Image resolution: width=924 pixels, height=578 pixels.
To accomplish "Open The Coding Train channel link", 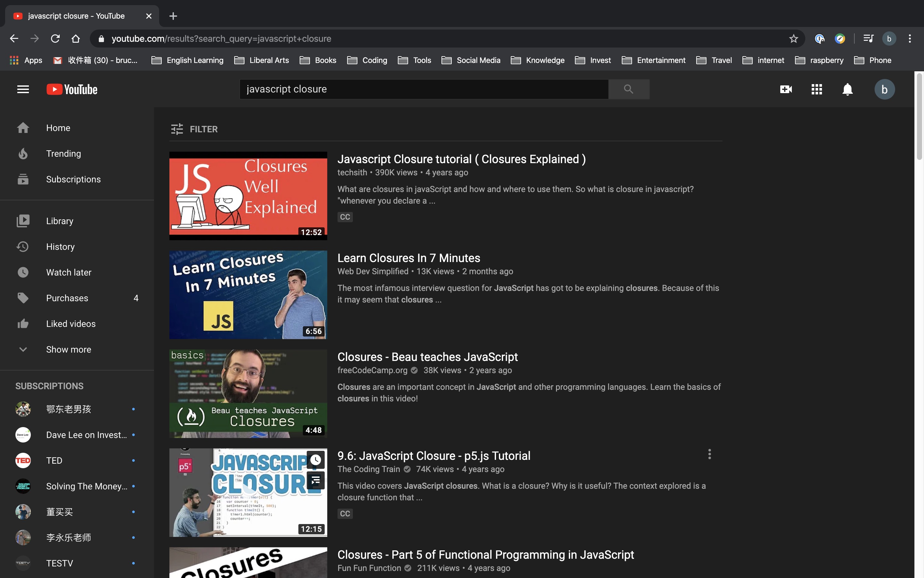I will [368, 469].
